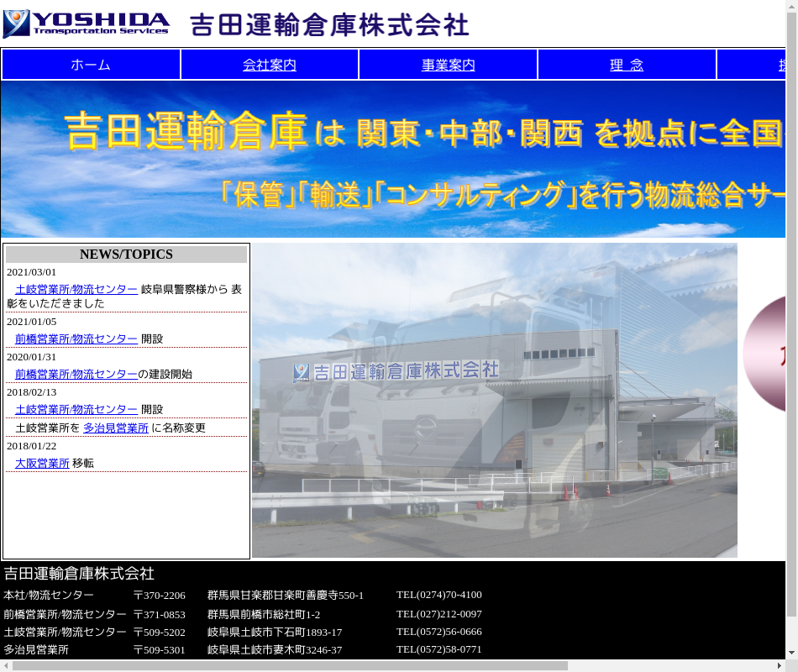The height and width of the screenshot is (672, 798).
Task: Open 前橋営業所/物流センター link dated 2021/01/05
Action: click(76, 339)
